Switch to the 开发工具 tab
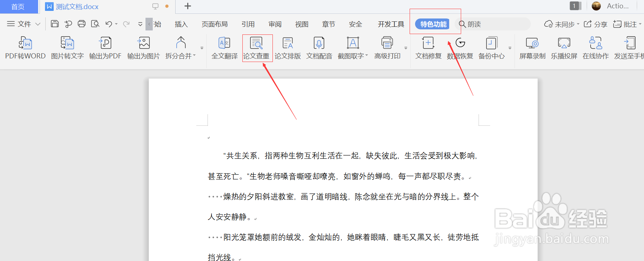 (391, 24)
